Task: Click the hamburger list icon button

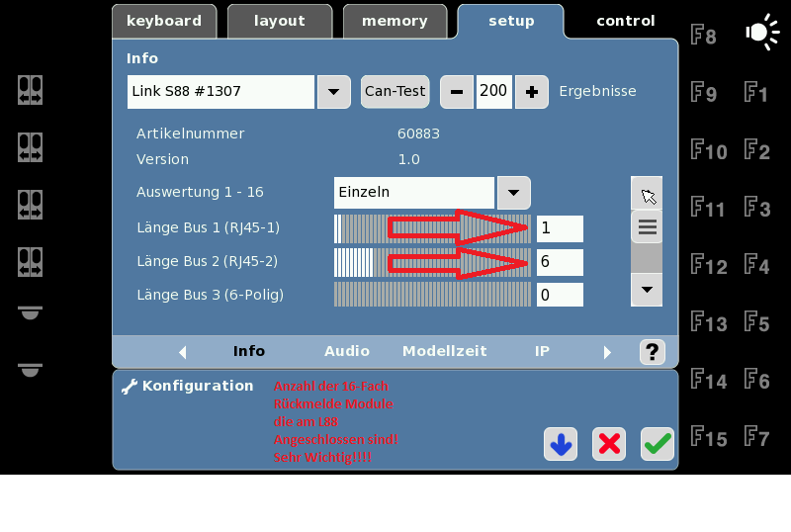Action: [x=647, y=226]
